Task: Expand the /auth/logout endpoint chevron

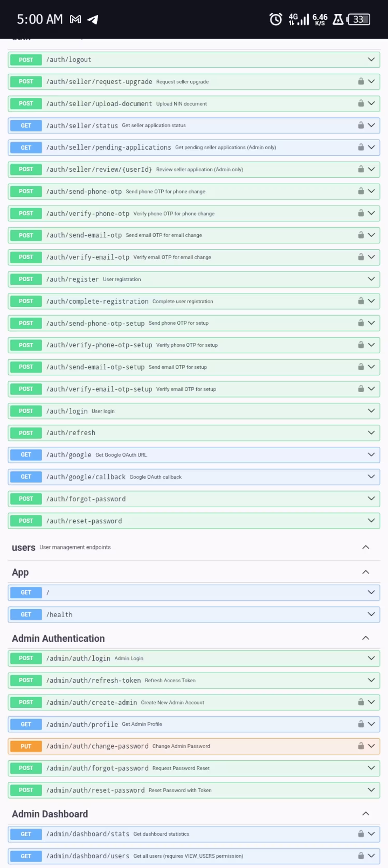Action: 371,59
